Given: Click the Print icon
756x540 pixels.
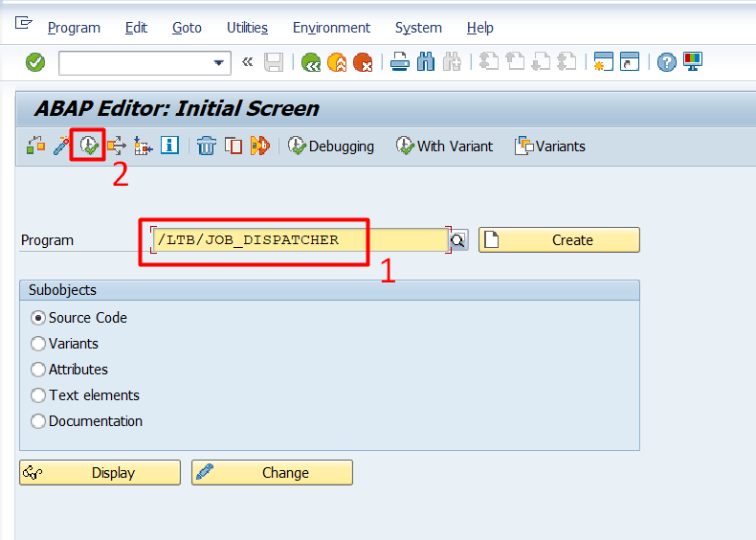Looking at the screenshot, I should coord(400,62).
